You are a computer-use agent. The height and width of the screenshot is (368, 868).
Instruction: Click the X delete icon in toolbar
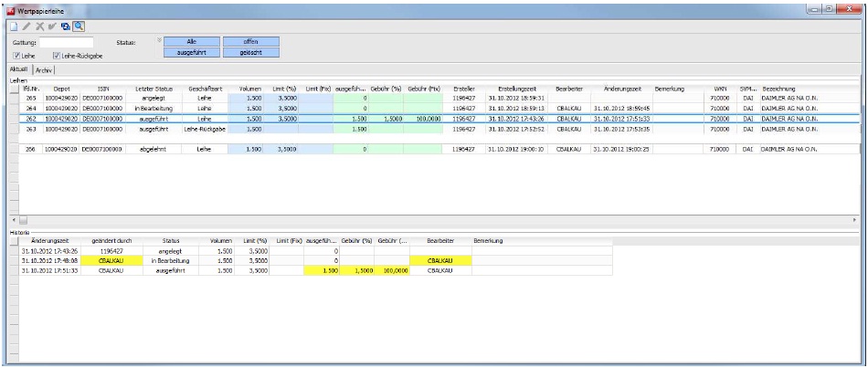pos(39,26)
